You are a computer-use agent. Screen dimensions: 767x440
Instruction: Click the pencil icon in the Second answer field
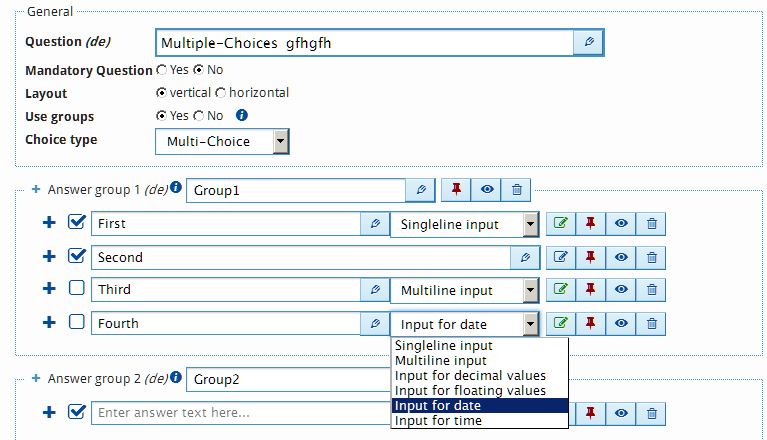coord(525,257)
